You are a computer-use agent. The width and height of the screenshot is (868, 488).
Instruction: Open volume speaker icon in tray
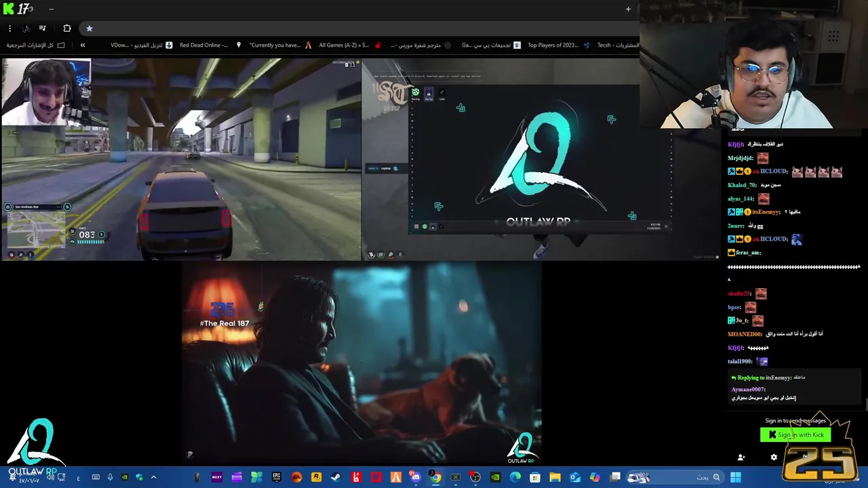(50, 477)
